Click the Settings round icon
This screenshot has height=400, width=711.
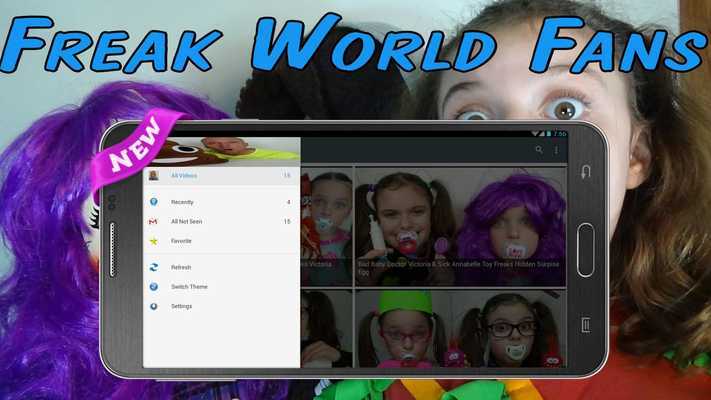point(154,306)
